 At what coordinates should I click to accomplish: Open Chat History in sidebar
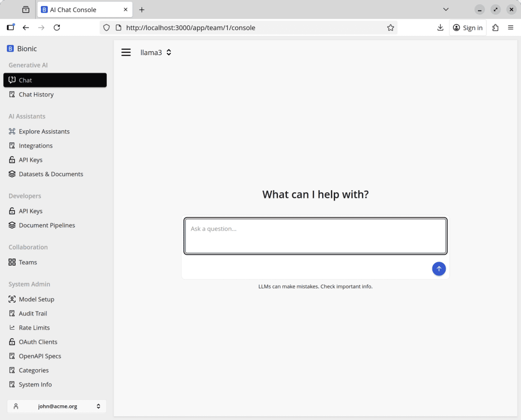pos(36,94)
